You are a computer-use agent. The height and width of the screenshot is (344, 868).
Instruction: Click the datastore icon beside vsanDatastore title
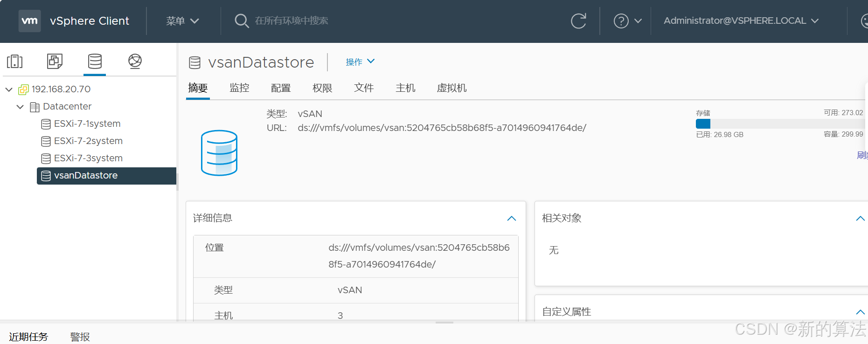point(194,62)
